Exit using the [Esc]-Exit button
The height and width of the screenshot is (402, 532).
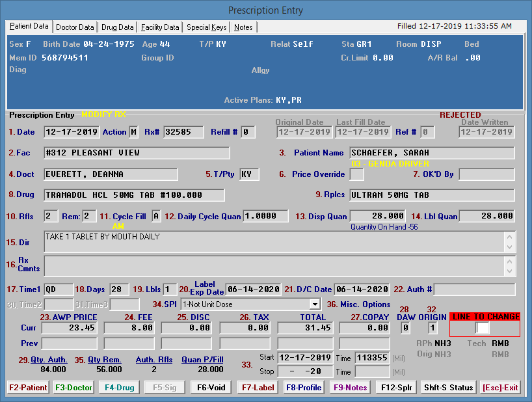point(500,387)
